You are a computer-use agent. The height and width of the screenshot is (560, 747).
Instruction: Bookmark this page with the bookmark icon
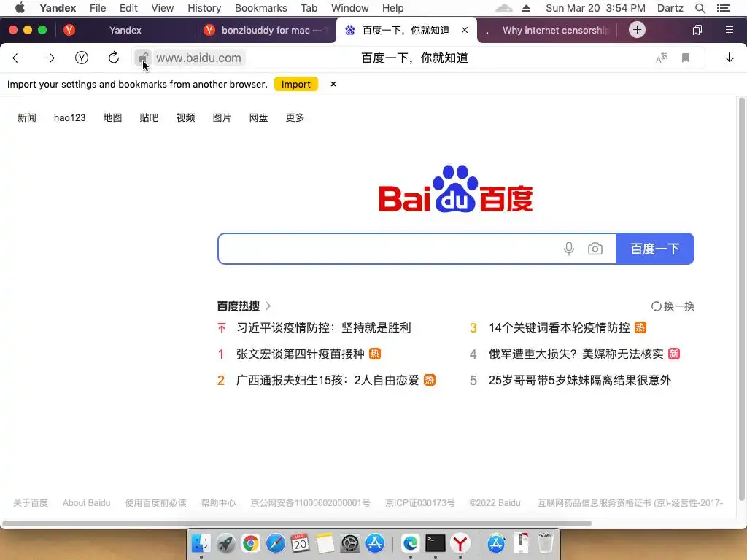686,58
